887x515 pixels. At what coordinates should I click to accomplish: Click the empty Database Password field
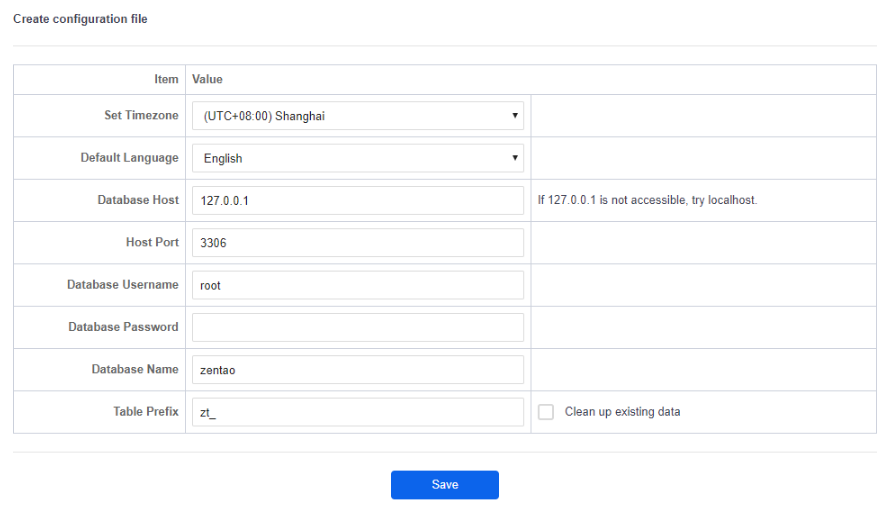pyautogui.click(x=357, y=327)
